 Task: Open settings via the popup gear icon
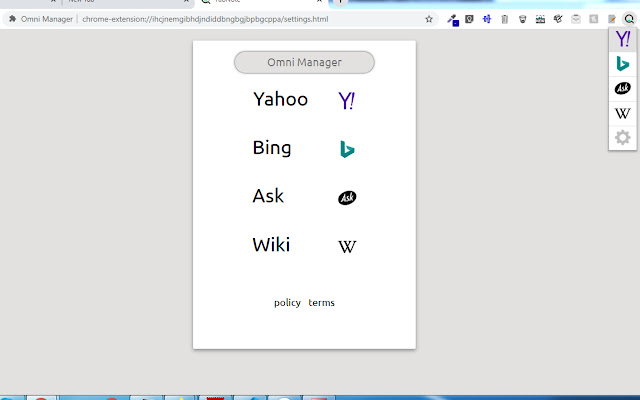click(623, 138)
